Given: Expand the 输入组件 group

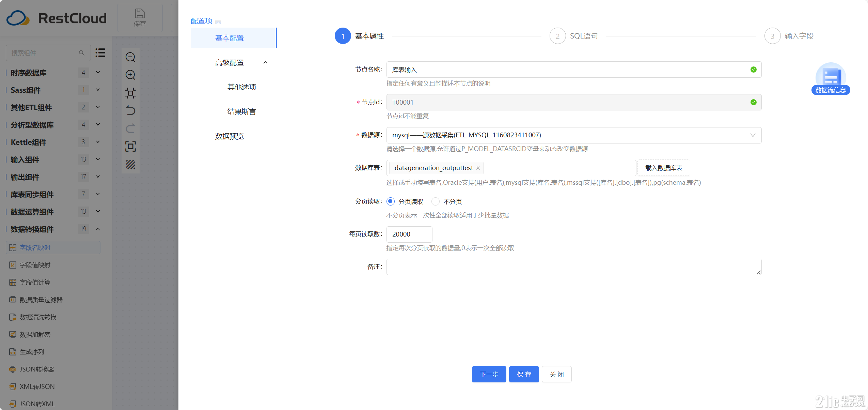Looking at the screenshot, I should [x=98, y=159].
